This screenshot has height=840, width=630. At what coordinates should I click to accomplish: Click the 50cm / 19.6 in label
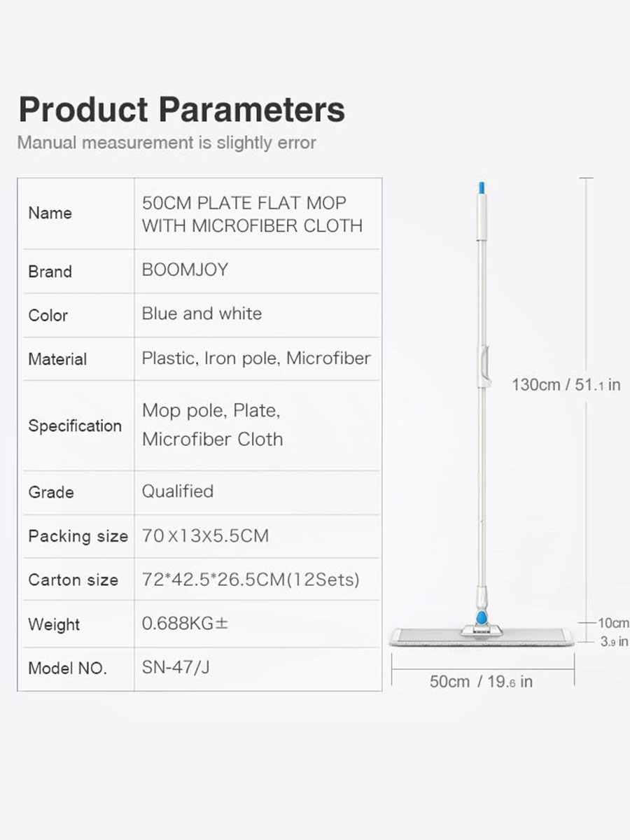481,681
